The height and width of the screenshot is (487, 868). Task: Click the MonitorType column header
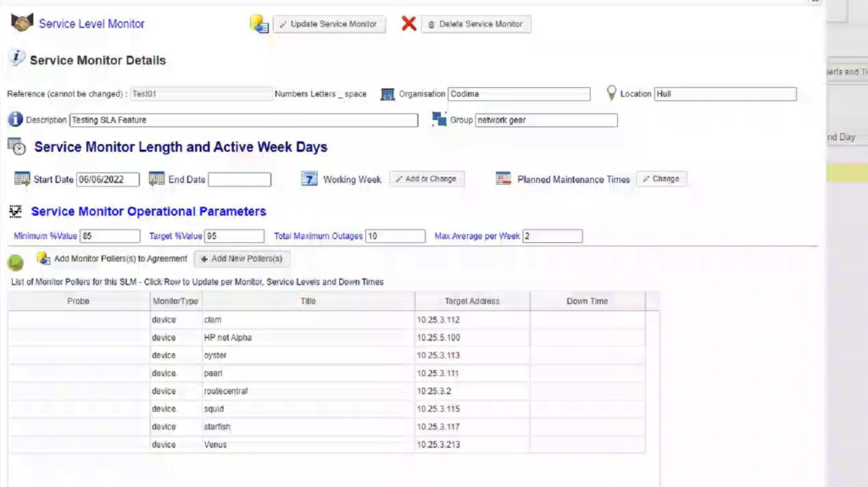175,301
